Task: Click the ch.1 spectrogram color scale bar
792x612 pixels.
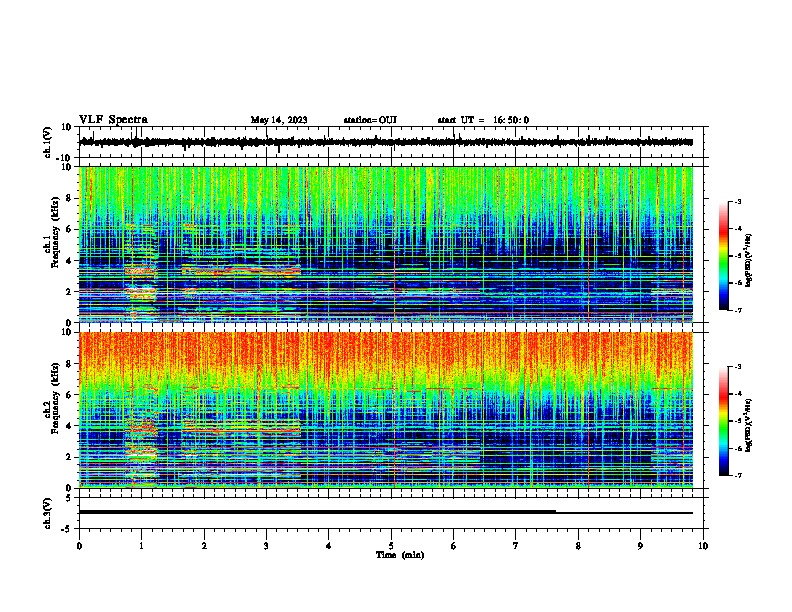Action: [724, 256]
